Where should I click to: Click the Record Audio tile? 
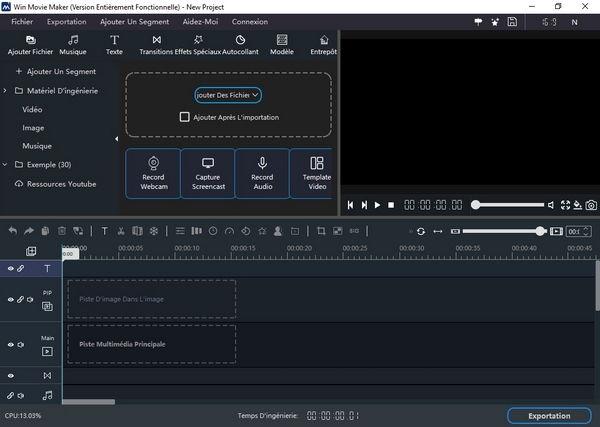pyautogui.click(x=262, y=173)
